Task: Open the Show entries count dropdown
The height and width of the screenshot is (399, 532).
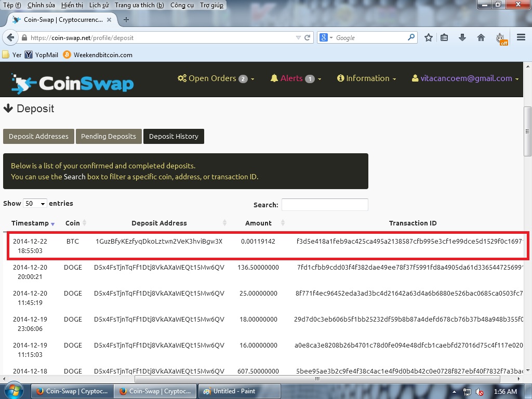Action: 35,204
